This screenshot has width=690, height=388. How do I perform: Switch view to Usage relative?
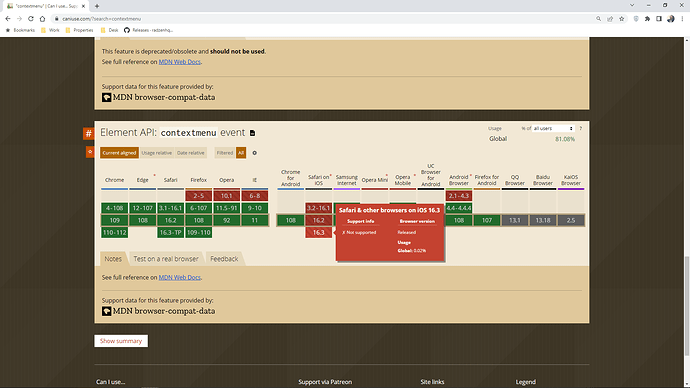click(157, 153)
